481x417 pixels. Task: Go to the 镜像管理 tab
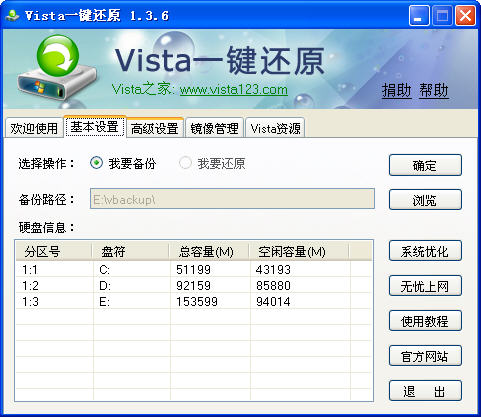(214, 128)
